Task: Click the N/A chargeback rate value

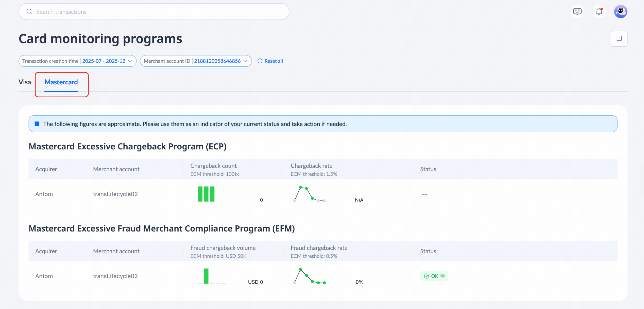Action: tap(359, 200)
